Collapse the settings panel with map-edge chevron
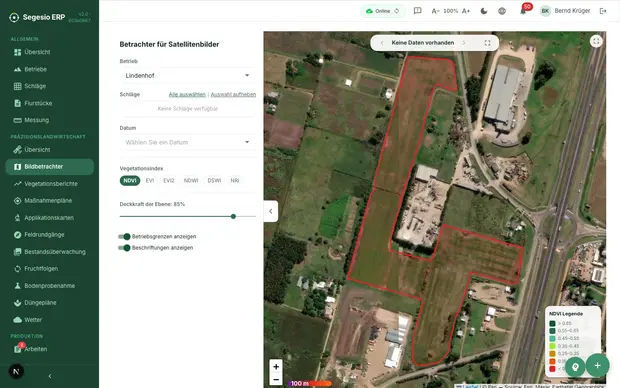 pos(270,211)
